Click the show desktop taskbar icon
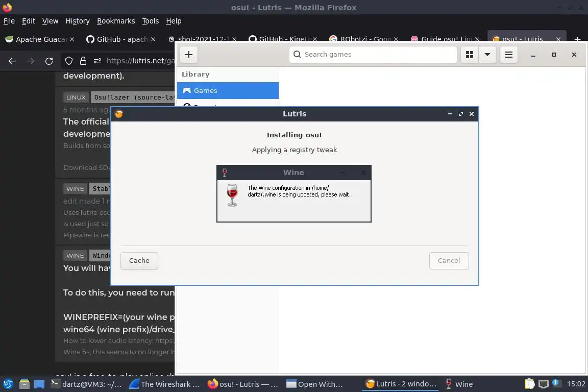The image size is (588, 392). 39,384
